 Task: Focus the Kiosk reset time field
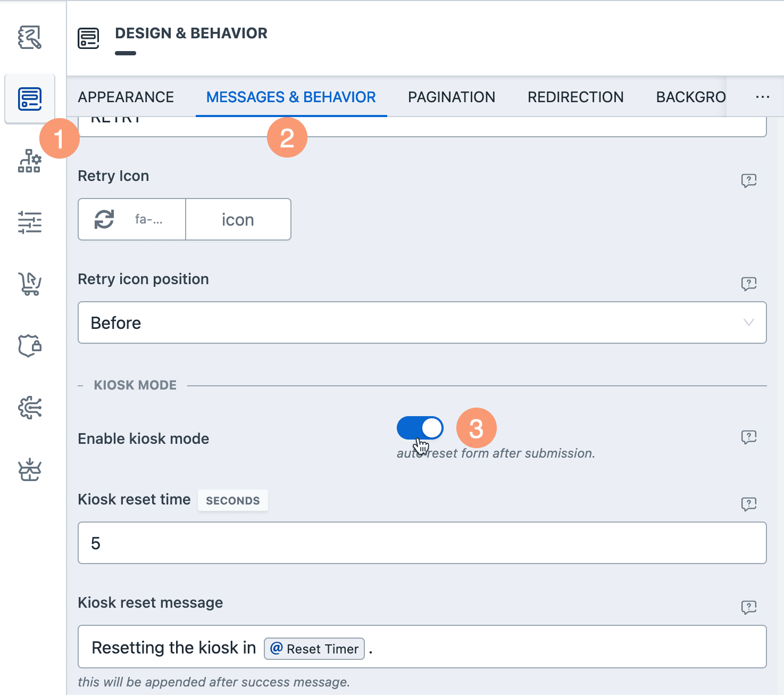click(x=422, y=543)
